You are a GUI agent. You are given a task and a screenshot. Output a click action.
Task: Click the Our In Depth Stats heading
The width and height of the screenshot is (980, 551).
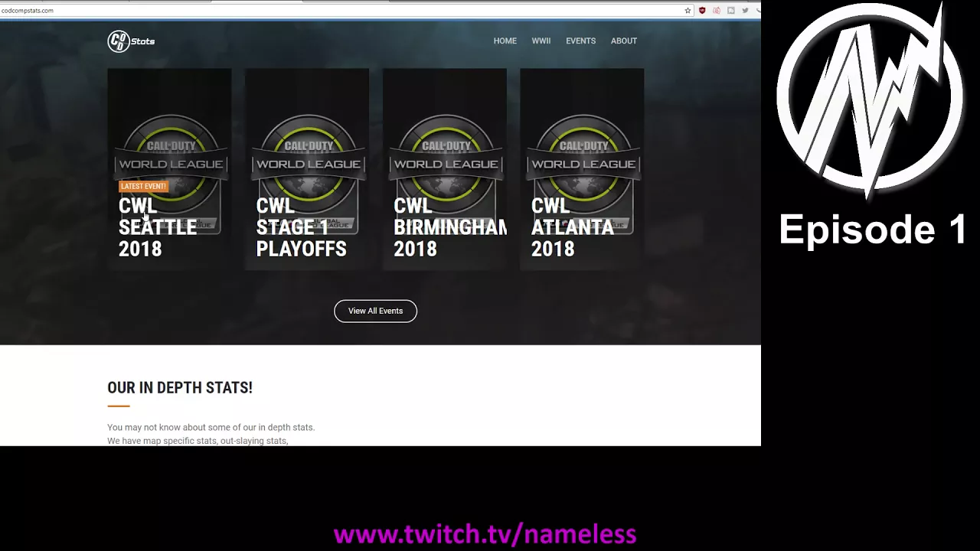tap(180, 388)
